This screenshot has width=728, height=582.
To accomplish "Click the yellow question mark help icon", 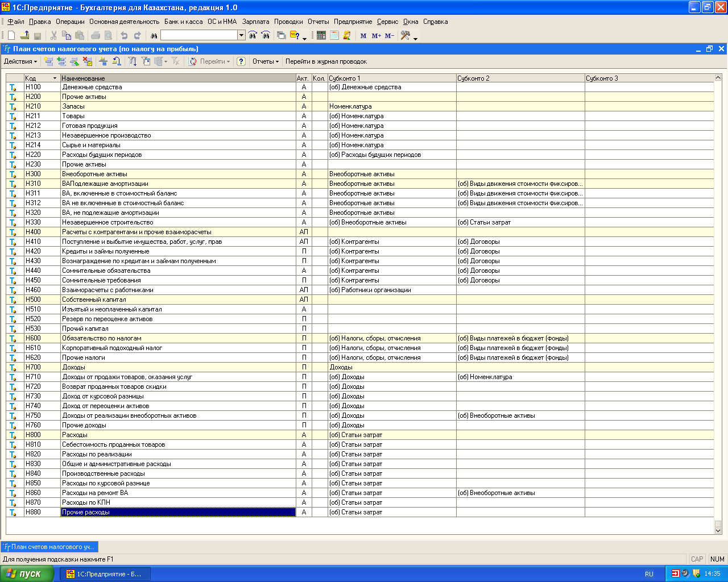I will click(x=241, y=61).
